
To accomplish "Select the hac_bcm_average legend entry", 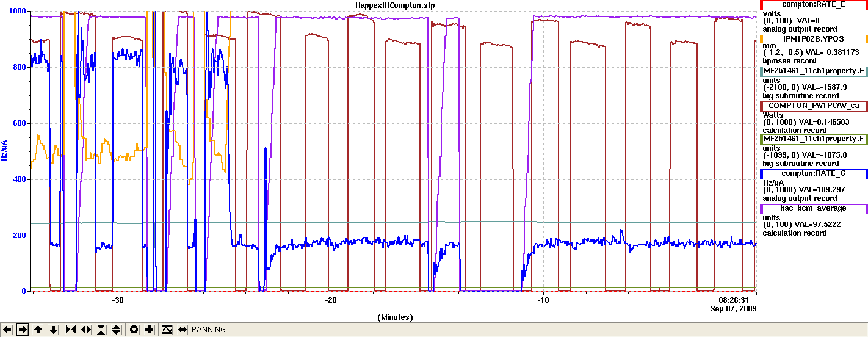I will (813, 208).
